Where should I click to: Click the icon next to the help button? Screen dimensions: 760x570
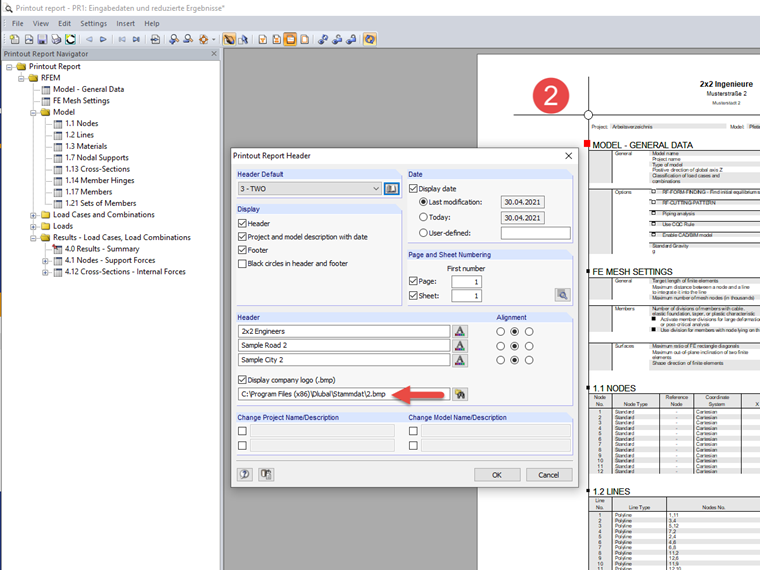pyautogui.click(x=266, y=475)
